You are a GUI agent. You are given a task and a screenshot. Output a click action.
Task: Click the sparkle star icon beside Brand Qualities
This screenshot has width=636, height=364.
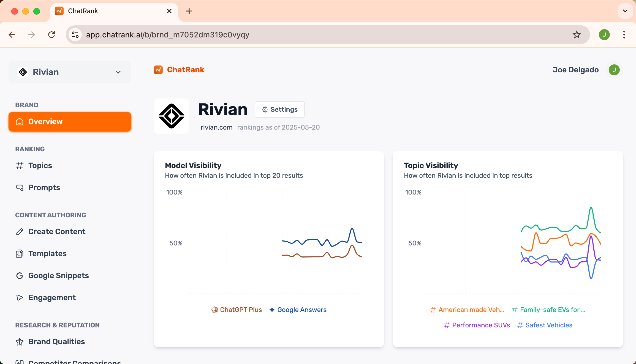pyautogui.click(x=20, y=342)
